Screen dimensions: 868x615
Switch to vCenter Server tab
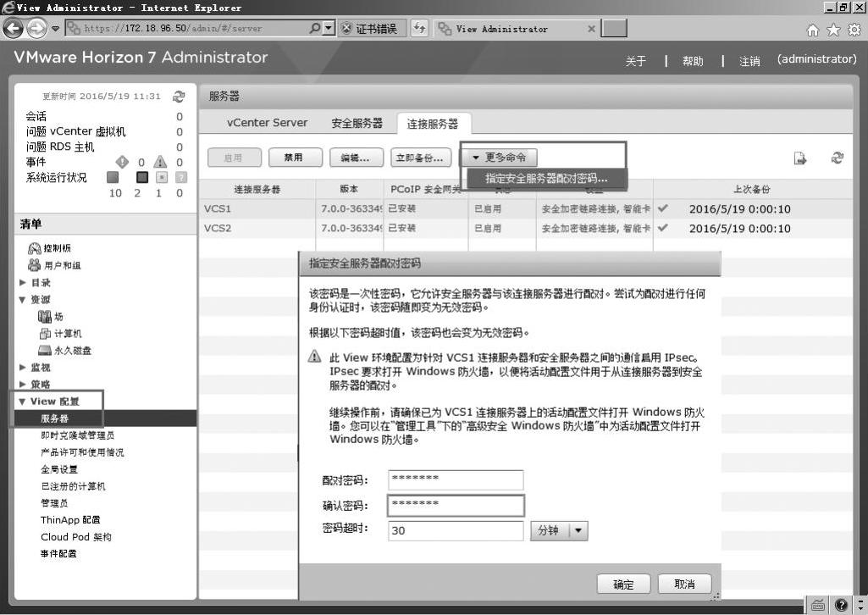pyautogui.click(x=267, y=123)
